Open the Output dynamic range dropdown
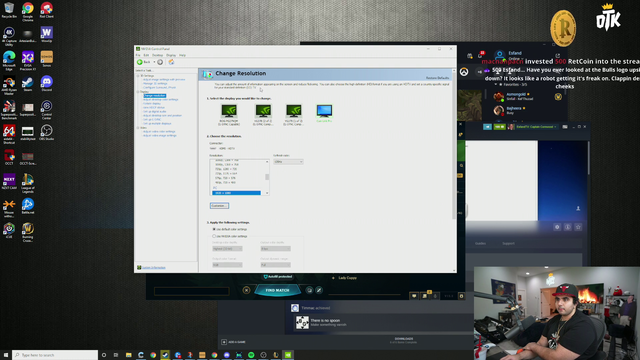 (276, 265)
